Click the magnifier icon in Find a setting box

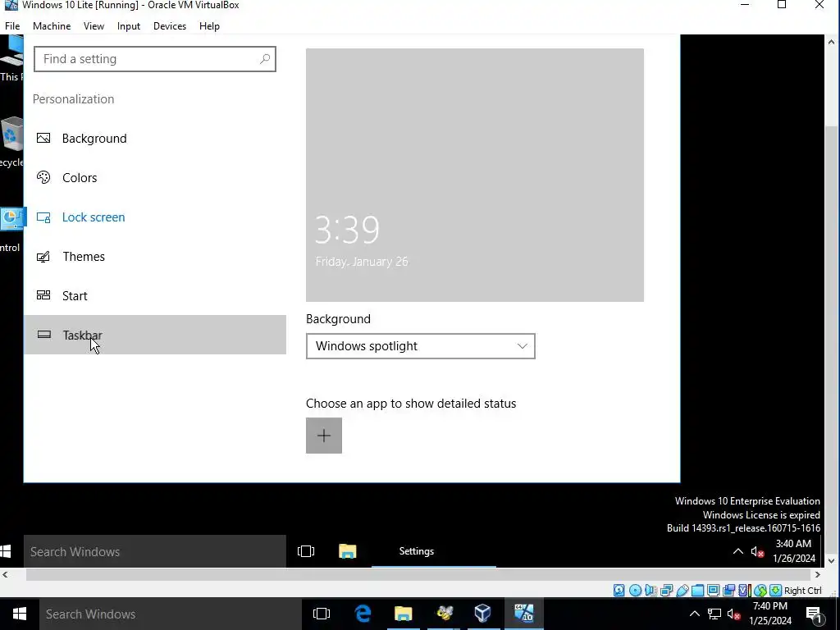coord(265,59)
